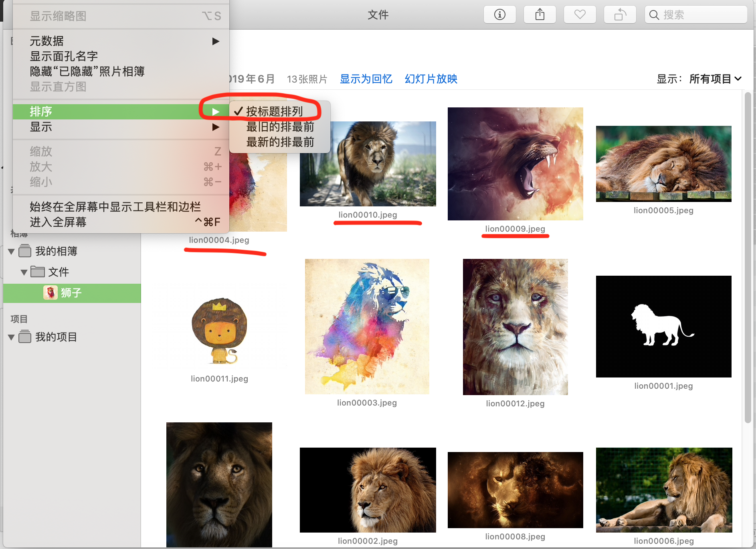Click the 搜索 search field
The image size is (756, 549).
[x=696, y=15]
